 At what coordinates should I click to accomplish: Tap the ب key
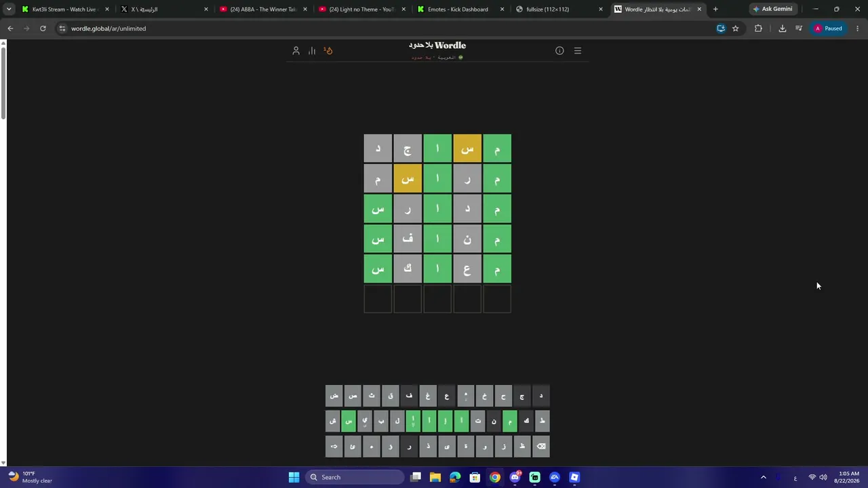(x=381, y=421)
